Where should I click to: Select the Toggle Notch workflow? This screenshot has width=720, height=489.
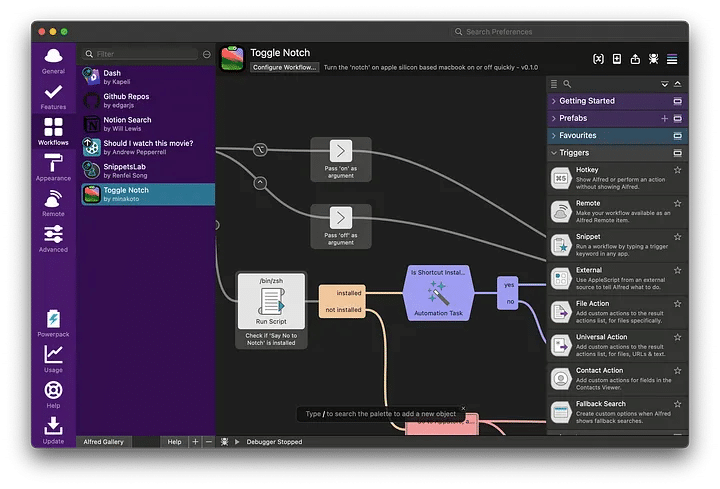[148, 194]
